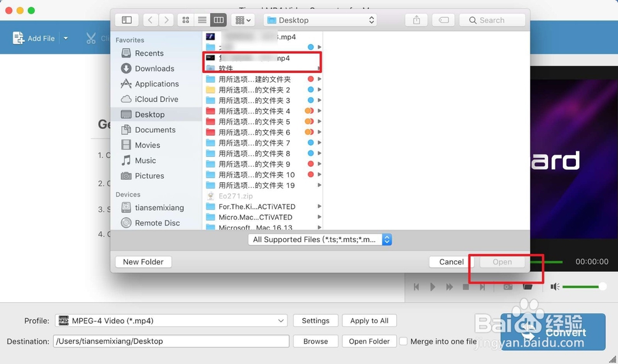Open the Desktop location popup menu

(x=320, y=20)
